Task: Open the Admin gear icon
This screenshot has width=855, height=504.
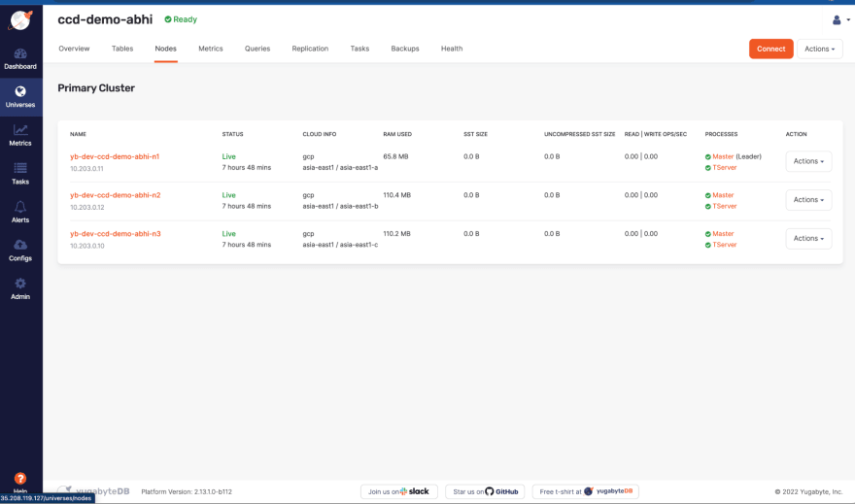Action: [20, 284]
